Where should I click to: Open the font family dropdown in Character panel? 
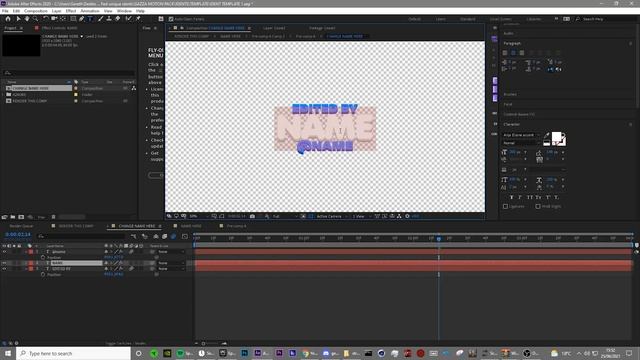click(521, 135)
